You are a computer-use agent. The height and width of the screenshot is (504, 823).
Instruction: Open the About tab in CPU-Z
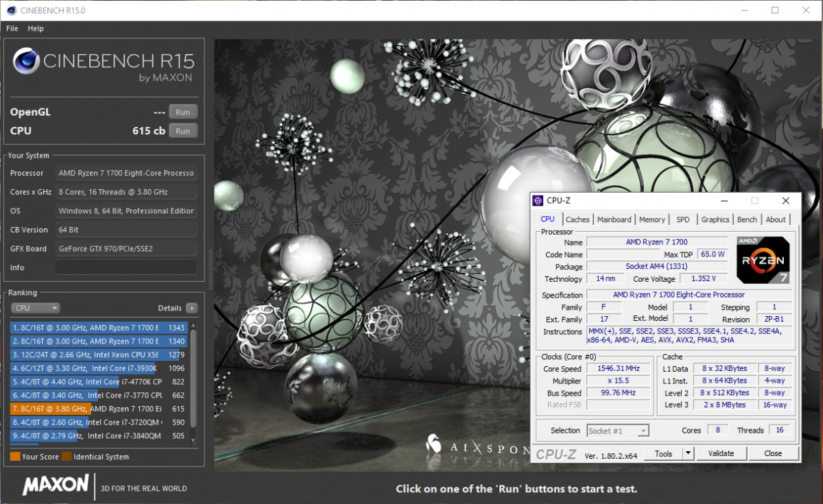(x=776, y=219)
